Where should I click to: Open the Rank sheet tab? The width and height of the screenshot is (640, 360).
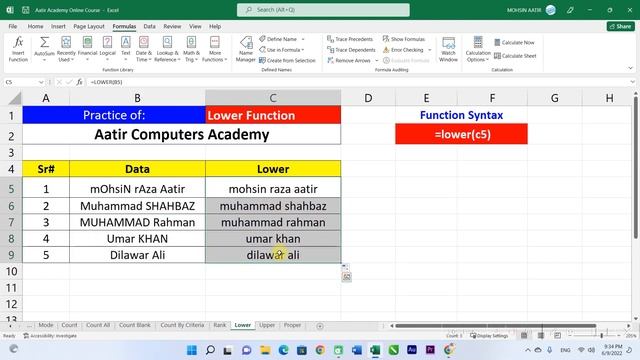coord(220,325)
